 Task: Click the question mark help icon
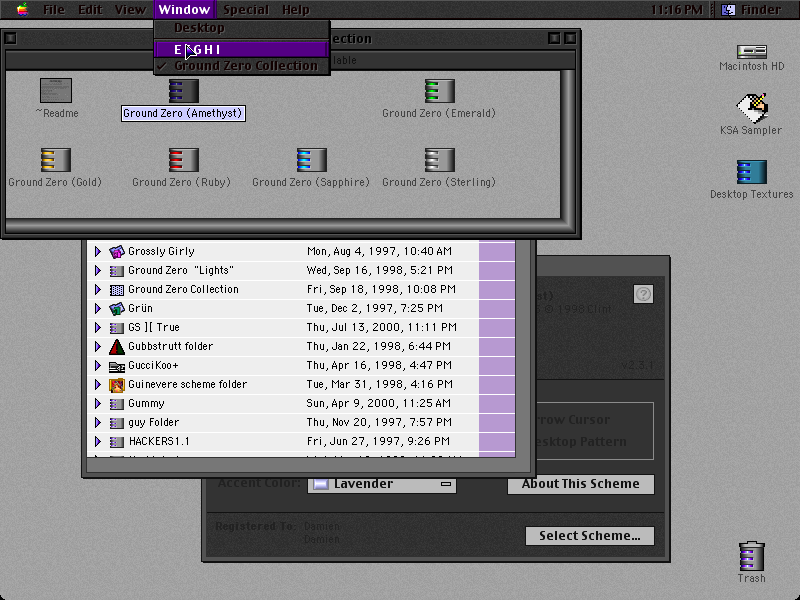click(x=643, y=294)
